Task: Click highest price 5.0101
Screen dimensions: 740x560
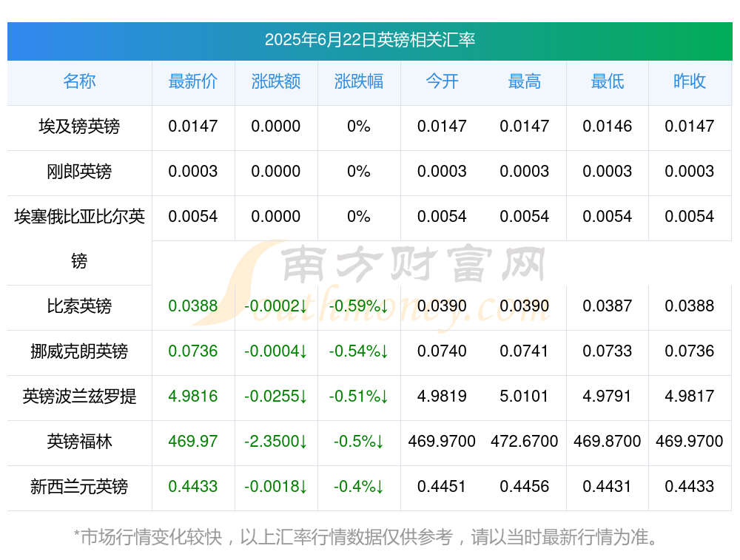Action: 525,397
